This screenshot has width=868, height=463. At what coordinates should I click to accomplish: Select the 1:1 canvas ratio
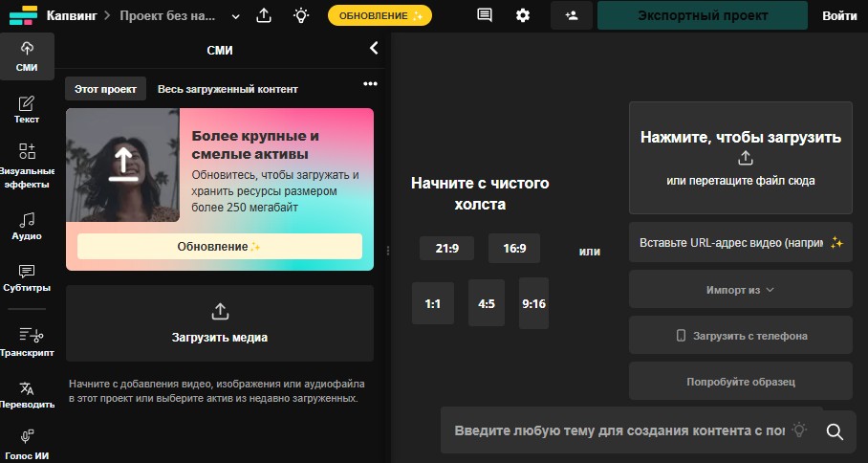coord(433,303)
